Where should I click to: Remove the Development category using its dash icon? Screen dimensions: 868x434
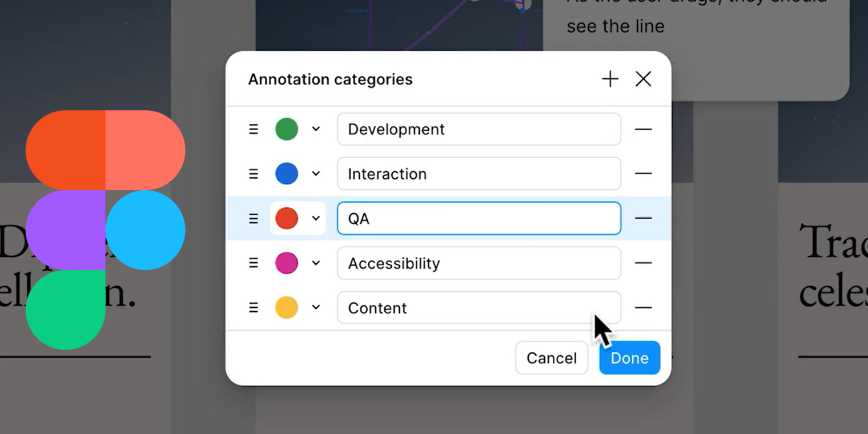(644, 129)
